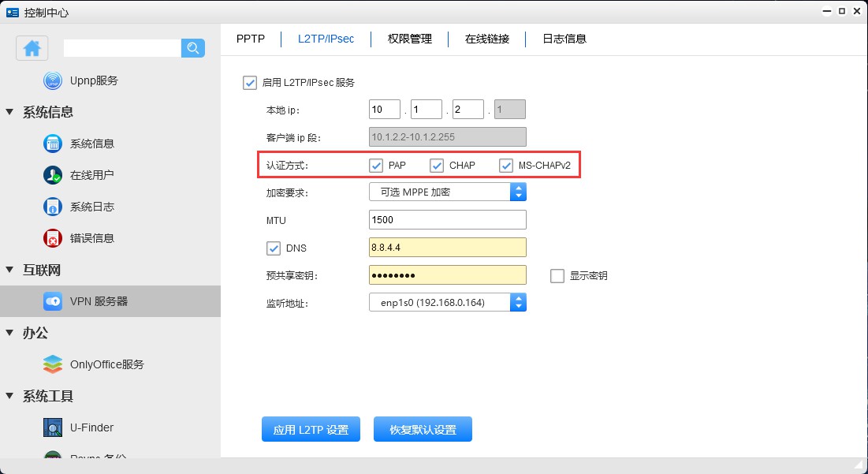This screenshot has height=474, width=868.
Task: Open the 加密要求 encryption dropdown
Action: 518,192
